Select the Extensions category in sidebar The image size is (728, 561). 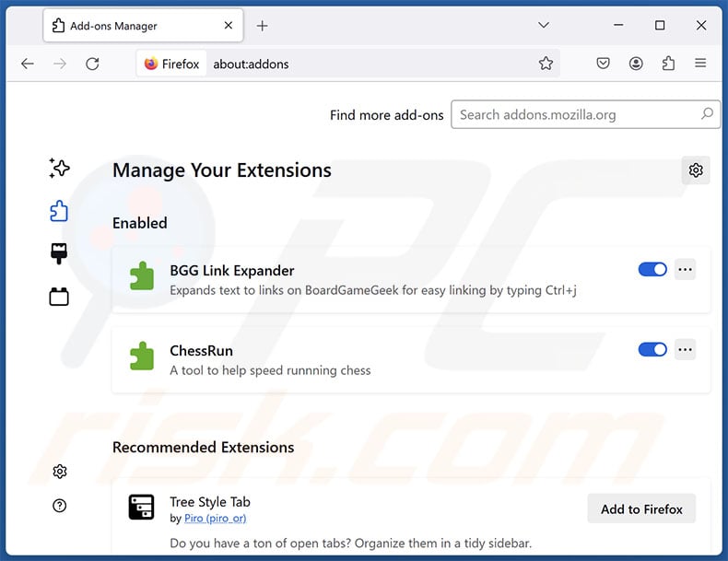coord(59,211)
